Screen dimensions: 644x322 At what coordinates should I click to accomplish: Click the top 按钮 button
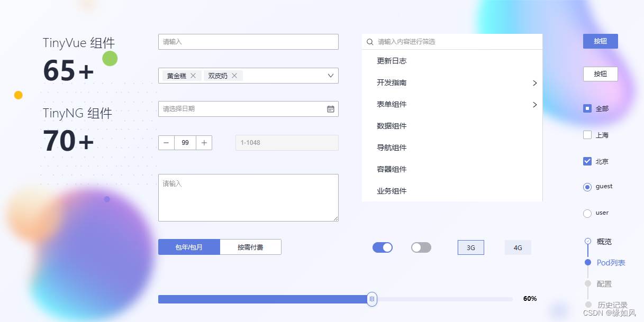(x=600, y=41)
